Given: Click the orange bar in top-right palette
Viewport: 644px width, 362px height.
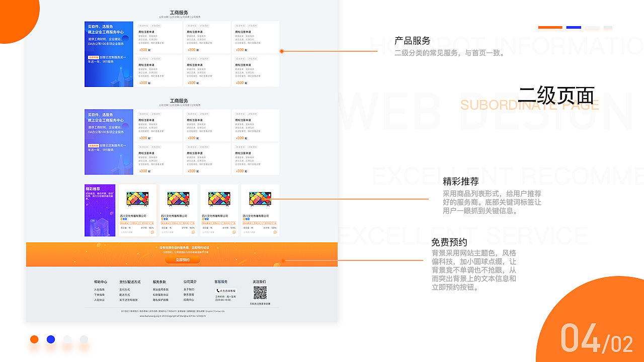Looking at the screenshot, I should (550, 28).
